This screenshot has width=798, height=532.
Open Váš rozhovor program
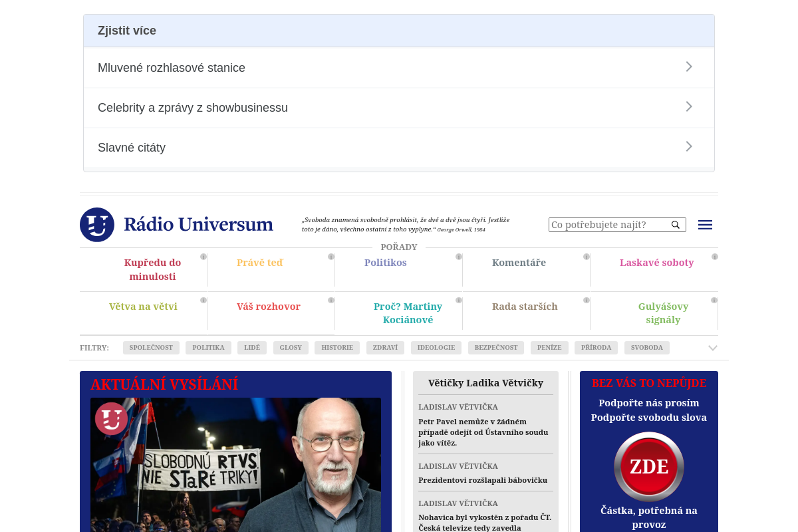click(x=269, y=307)
